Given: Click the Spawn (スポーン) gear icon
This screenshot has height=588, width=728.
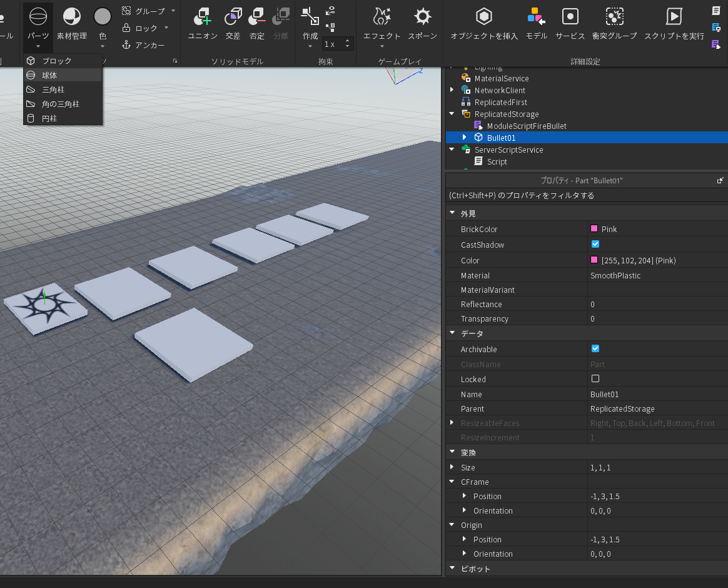Looking at the screenshot, I should [x=423, y=17].
